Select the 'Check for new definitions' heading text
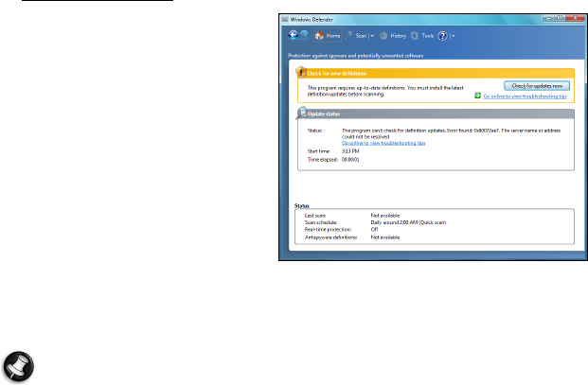This screenshot has width=588, height=385. 337,74
